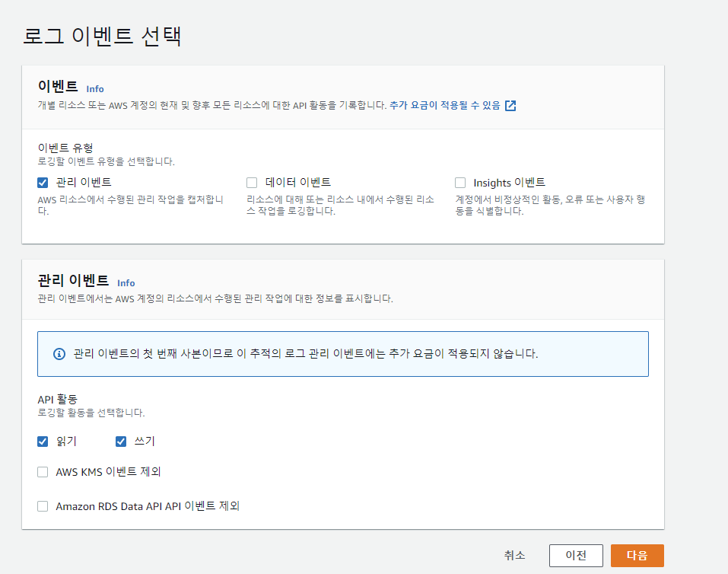Click the API 활동 label

pos(58,399)
